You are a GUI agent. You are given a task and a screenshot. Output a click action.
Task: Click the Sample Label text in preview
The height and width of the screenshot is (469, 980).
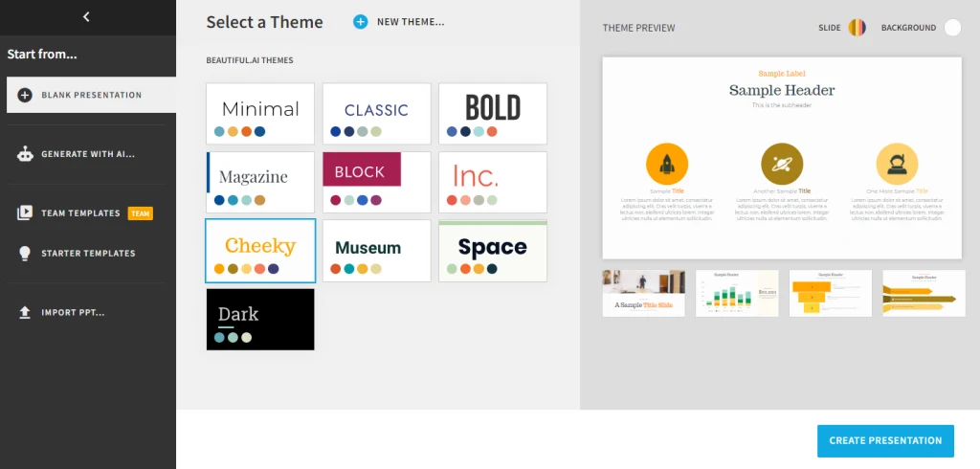pos(782,74)
